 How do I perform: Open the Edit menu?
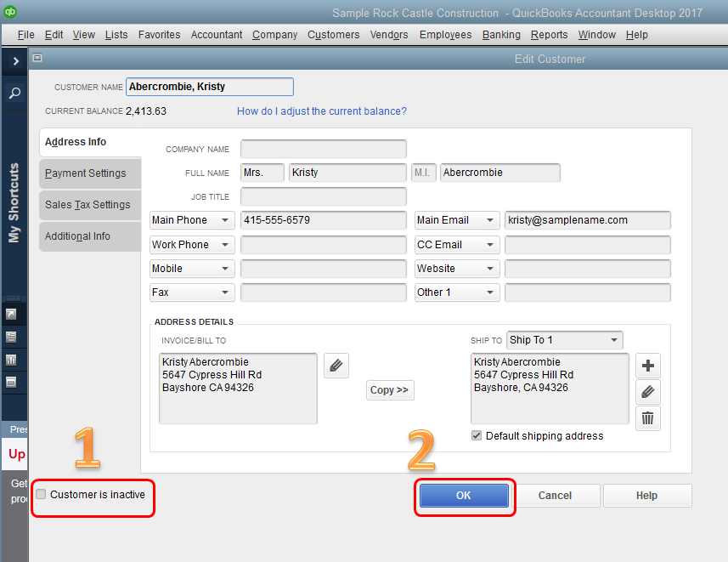point(54,35)
